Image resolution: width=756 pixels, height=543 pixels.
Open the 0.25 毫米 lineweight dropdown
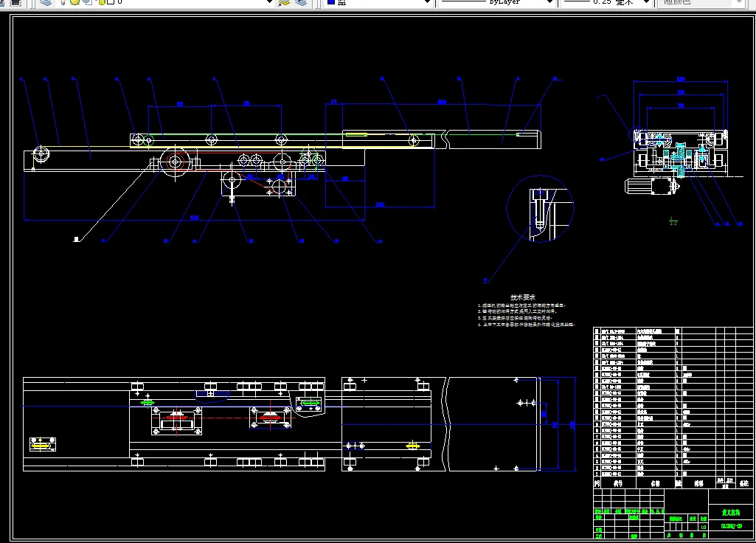[x=647, y=2]
